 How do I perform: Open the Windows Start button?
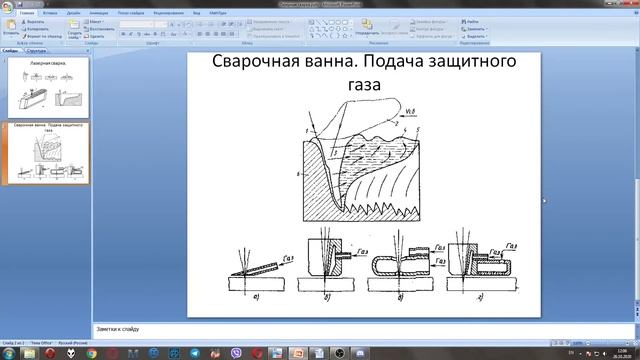9,353
